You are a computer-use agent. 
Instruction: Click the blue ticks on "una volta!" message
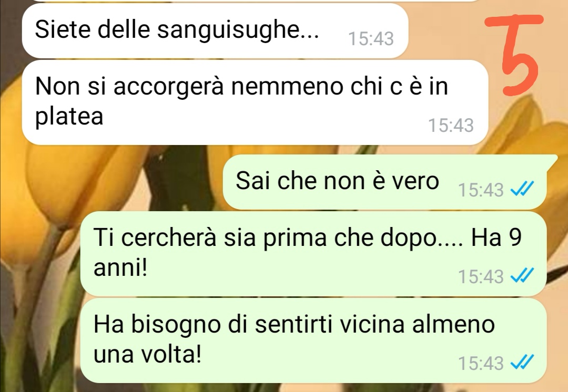(522, 362)
